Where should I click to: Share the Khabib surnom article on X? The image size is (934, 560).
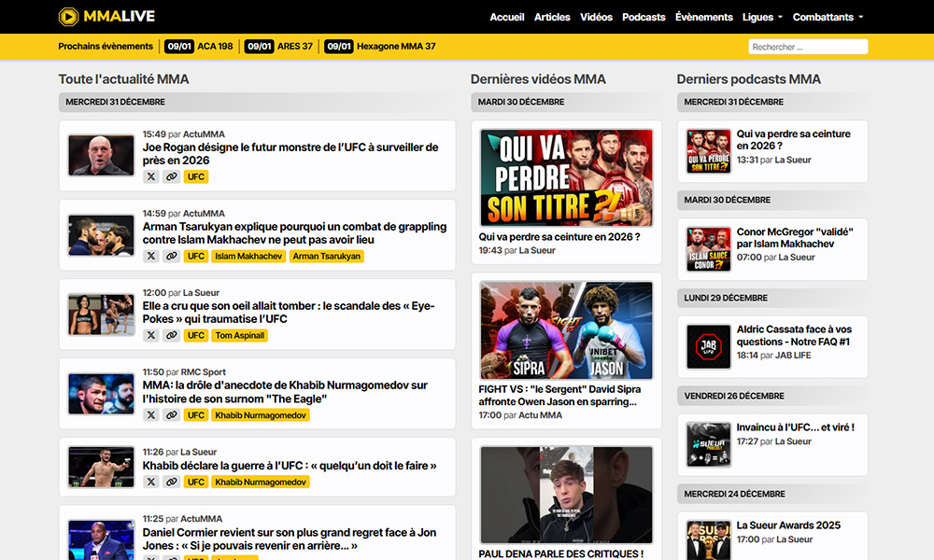pos(151,414)
